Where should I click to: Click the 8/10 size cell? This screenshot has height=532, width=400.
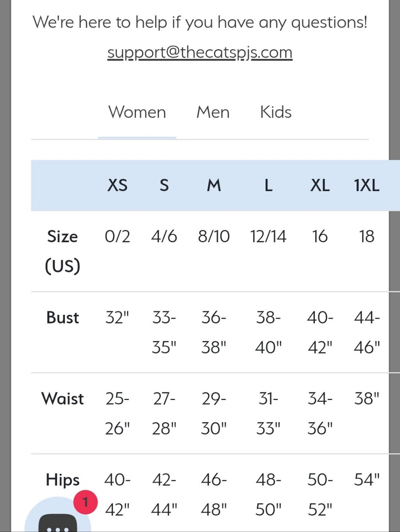[x=214, y=236]
